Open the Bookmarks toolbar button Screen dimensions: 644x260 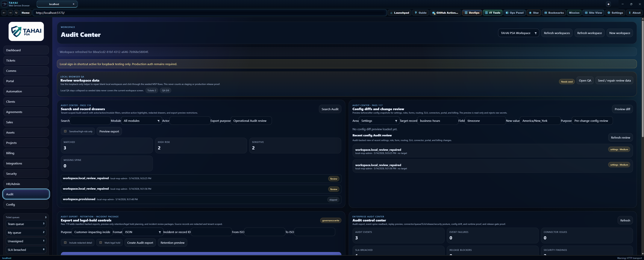pos(554,13)
